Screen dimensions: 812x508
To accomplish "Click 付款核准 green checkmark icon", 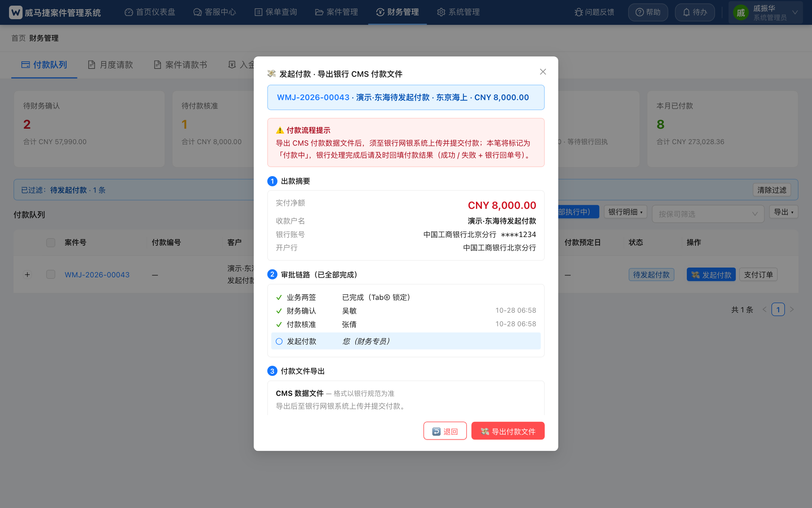I will pyautogui.click(x=279, y=324).
